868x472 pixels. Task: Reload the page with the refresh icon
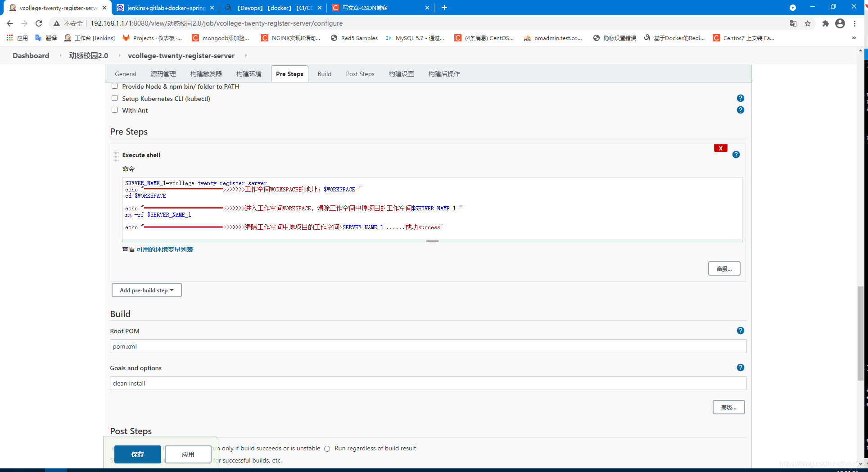39,23
